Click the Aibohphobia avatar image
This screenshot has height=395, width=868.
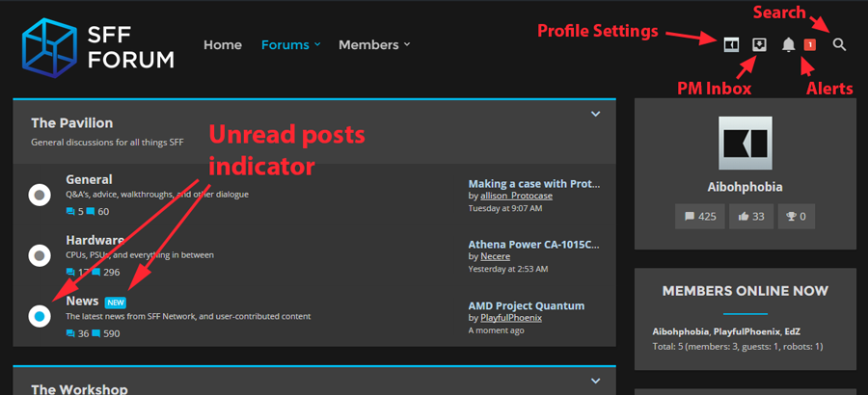pyautogui.click(x=746, y=144)
